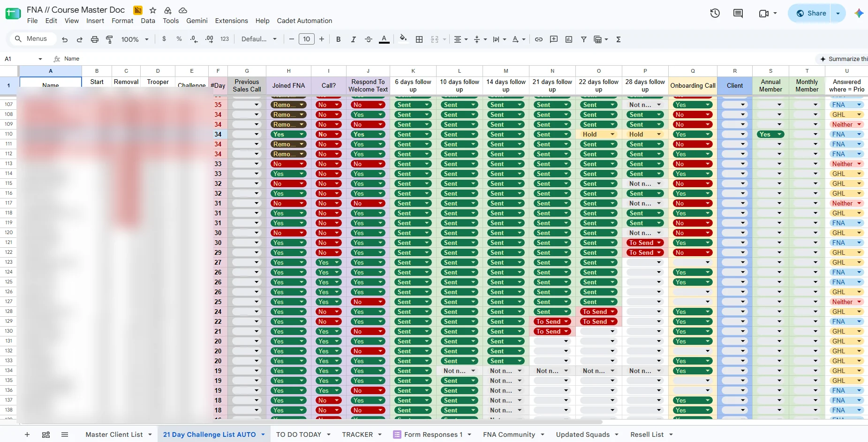Open the horizontal align dropdown
The image size is (868, 442).
coord(461,39)
